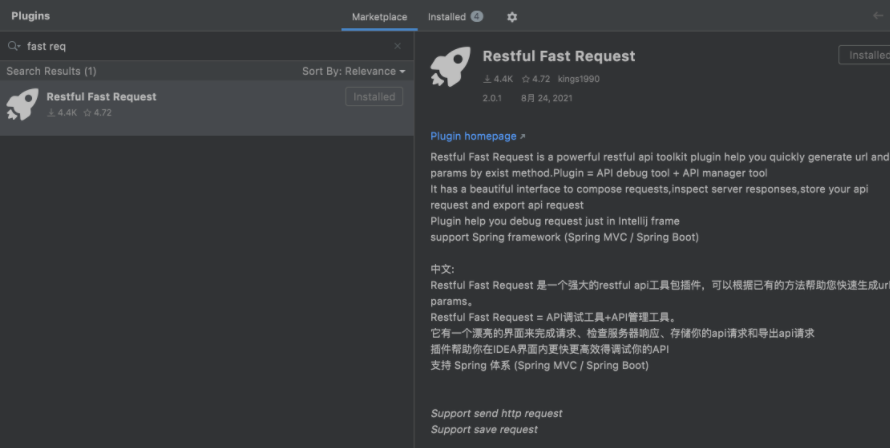Viewport: 890px width, 448px height.
Task: Click the rocket icon in search results
Action: 22,104
